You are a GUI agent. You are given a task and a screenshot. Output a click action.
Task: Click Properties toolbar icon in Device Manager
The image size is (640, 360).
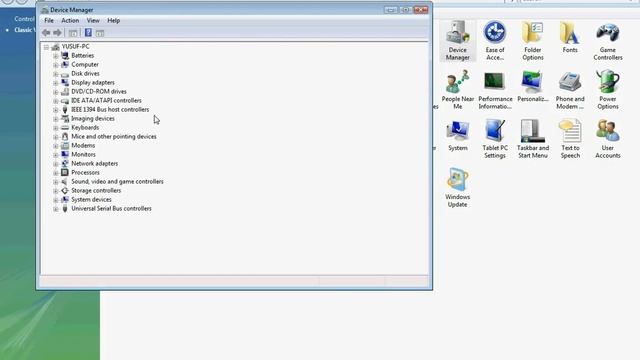[73, 33]
